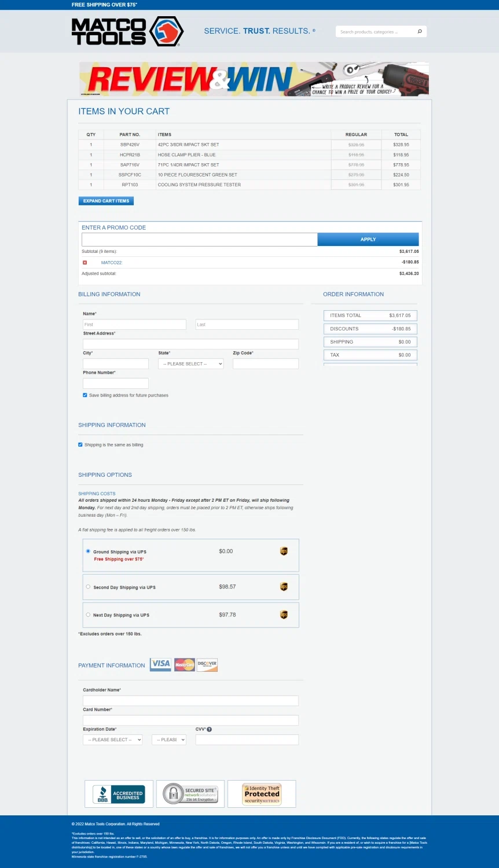Click the Cardholder Name field
Viewport: 499px width, 868px height.
(x=190, y=701)
